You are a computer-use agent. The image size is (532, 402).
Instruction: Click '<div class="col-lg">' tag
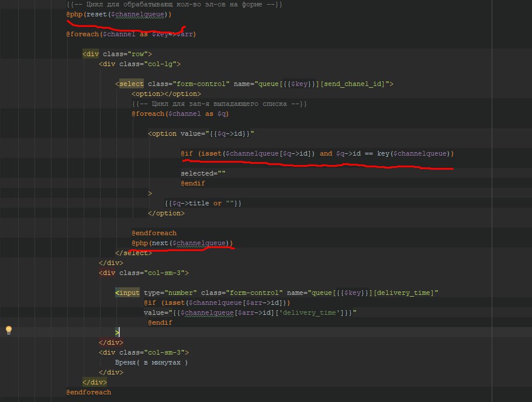tap(140, 64)
